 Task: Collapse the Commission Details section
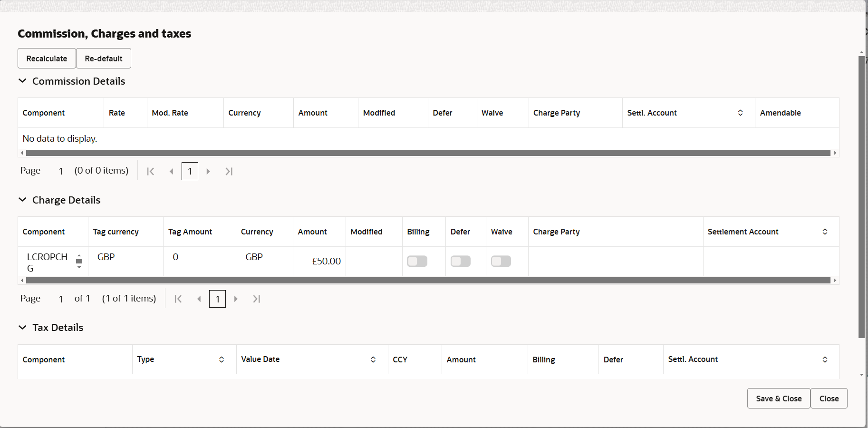click(x=22, y=81)
